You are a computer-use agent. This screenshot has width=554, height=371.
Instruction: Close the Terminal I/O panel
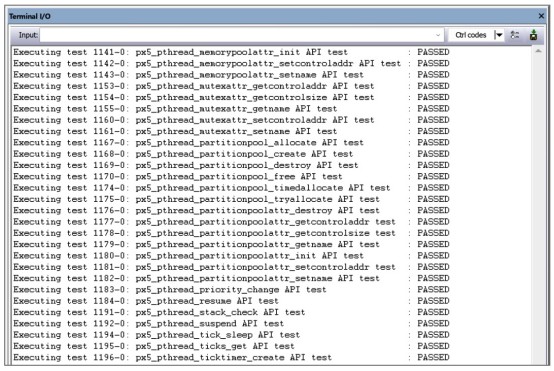point(541,16)
